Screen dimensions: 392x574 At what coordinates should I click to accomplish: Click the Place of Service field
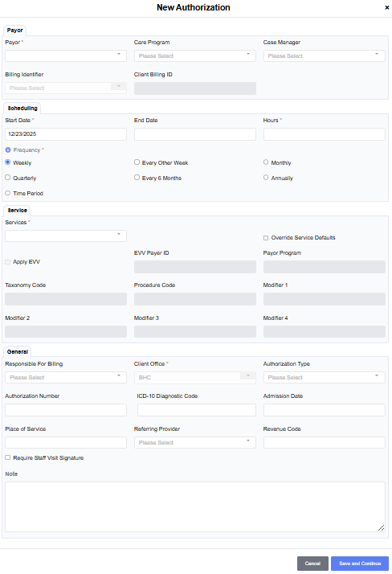[66, 443]
